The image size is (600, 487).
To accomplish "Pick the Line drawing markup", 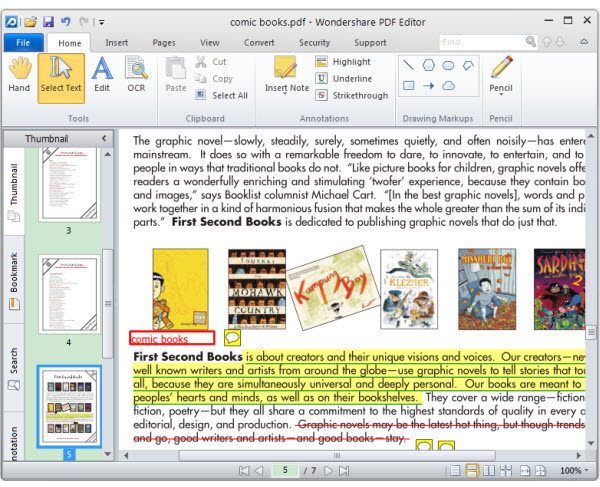I will coord(408,65).
